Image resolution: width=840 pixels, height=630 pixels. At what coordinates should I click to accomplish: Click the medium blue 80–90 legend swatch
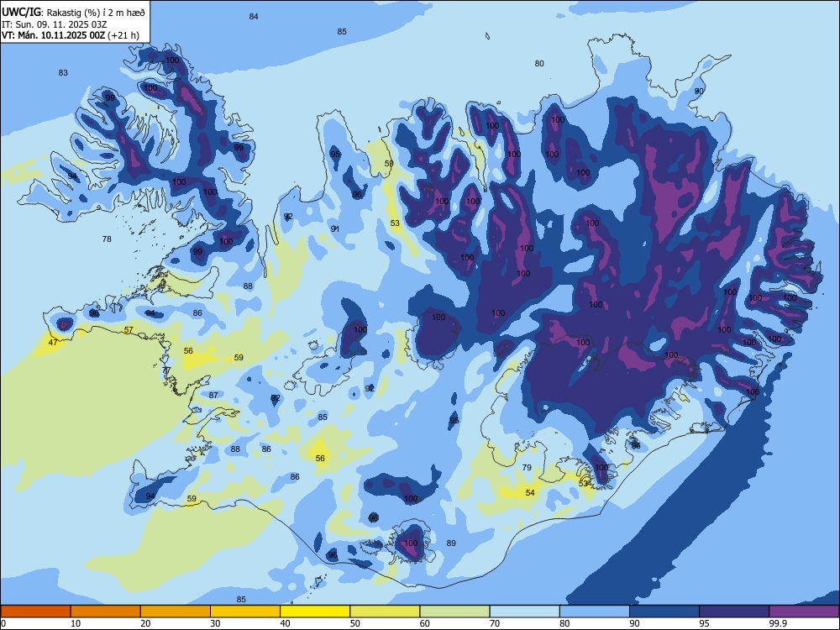coord(595,612)
